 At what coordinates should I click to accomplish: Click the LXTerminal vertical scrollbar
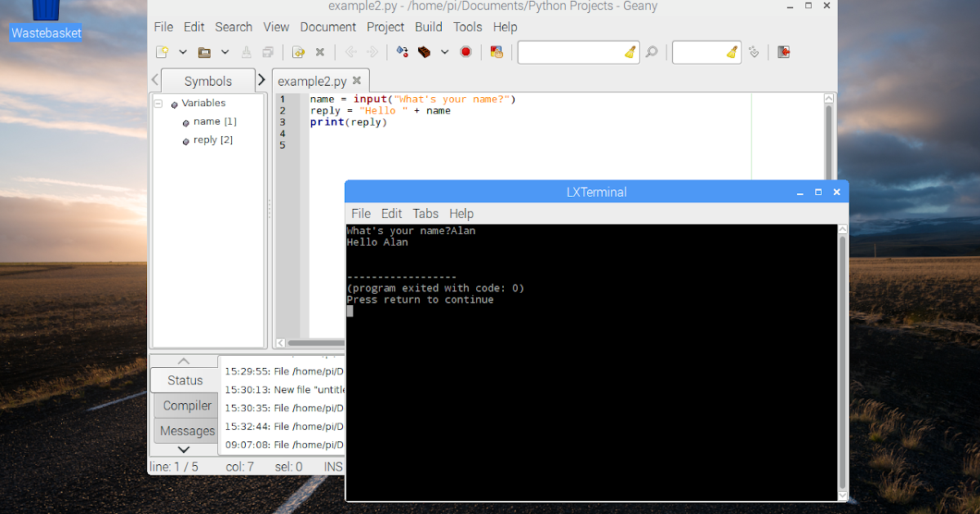click(843, 361)
